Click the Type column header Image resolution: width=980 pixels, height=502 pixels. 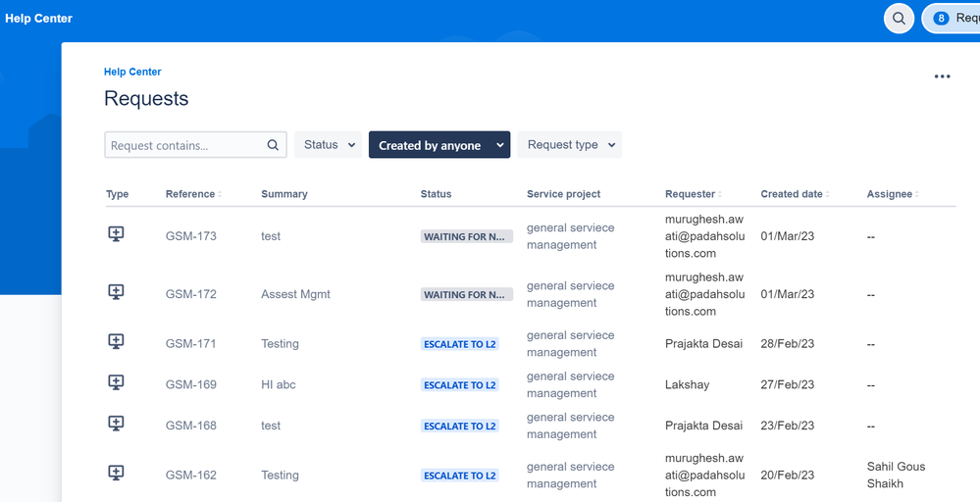[118, 194]
